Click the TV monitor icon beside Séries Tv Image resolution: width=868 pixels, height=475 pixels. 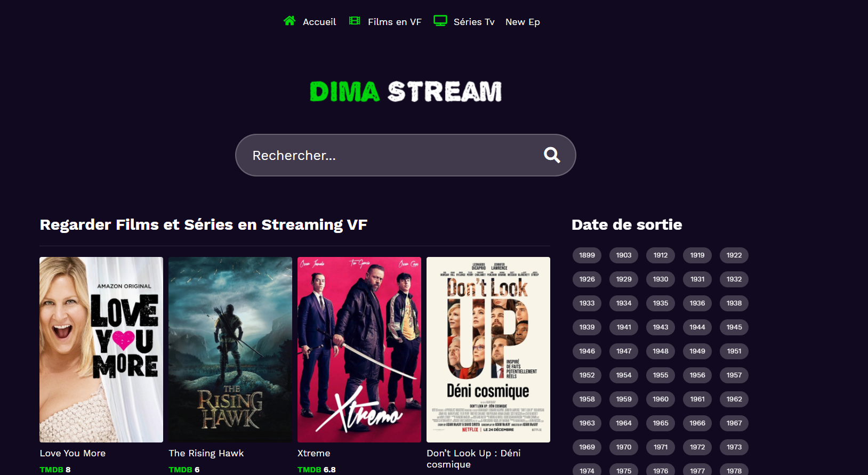[440, 21]
